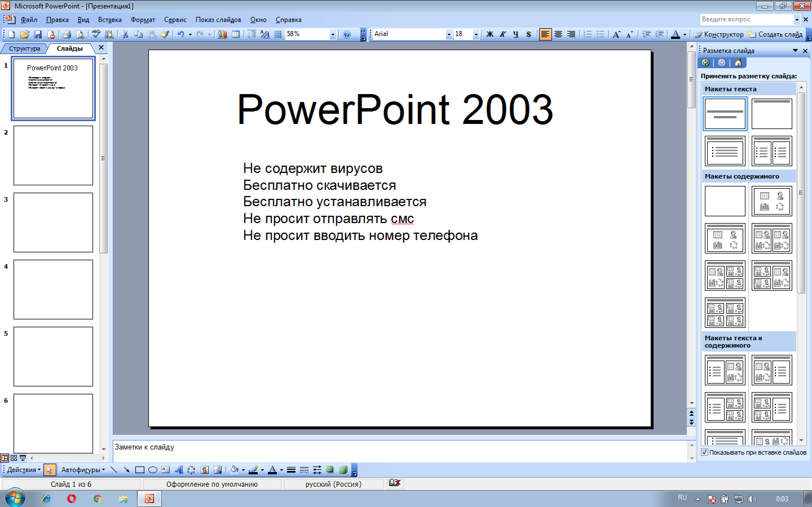812x507 pixels.
Task: Switch to slide sorter view icon
Action: point(14,458)
